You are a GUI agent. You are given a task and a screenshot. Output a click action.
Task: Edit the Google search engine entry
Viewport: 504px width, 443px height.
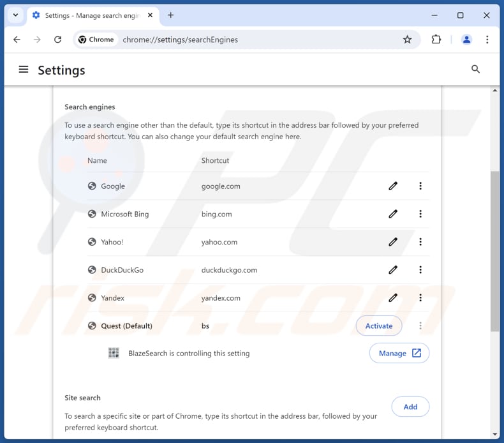tap(393, 186)
